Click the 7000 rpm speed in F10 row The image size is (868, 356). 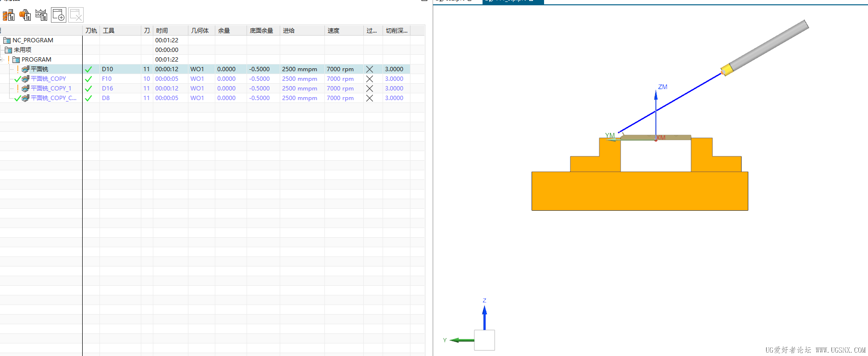pos(340,79)
